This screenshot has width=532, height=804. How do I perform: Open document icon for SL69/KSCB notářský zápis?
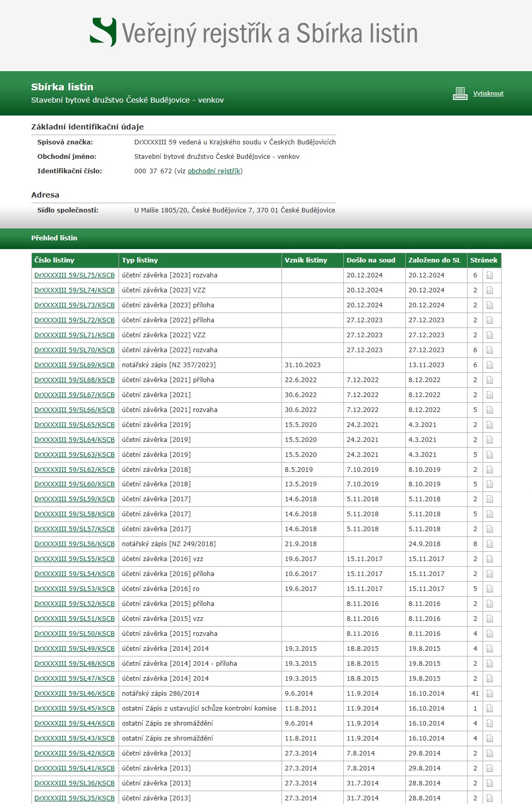(490, 365)
